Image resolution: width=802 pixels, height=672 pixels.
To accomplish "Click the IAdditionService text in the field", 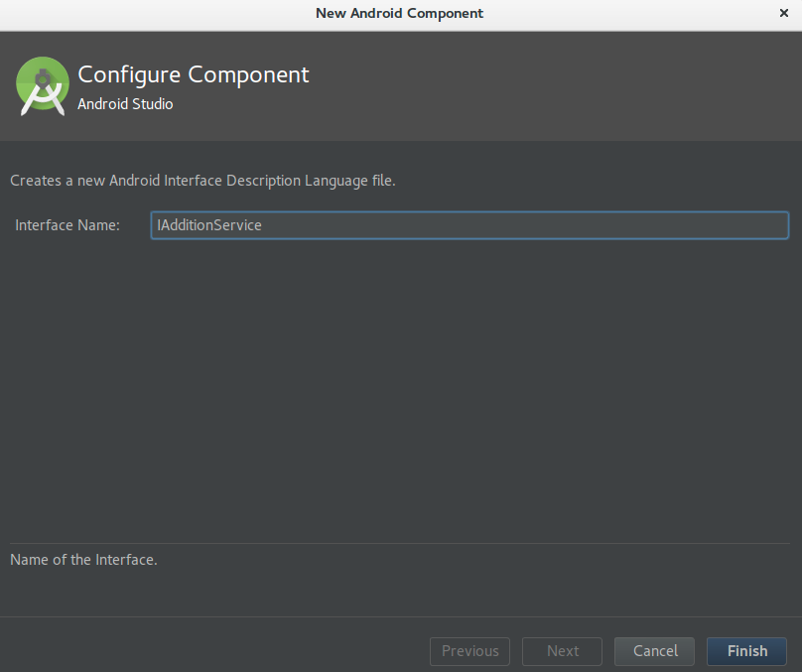I will point(209,225).
